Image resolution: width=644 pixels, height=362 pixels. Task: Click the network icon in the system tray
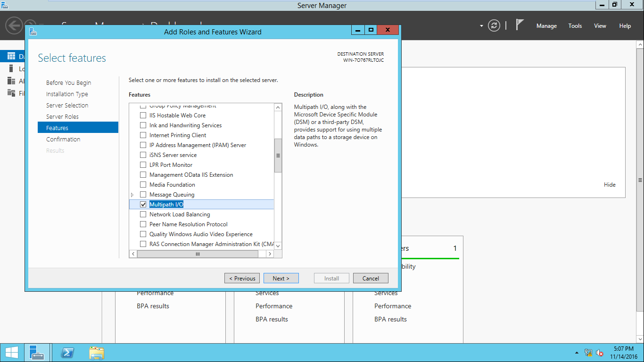point(588,353)
